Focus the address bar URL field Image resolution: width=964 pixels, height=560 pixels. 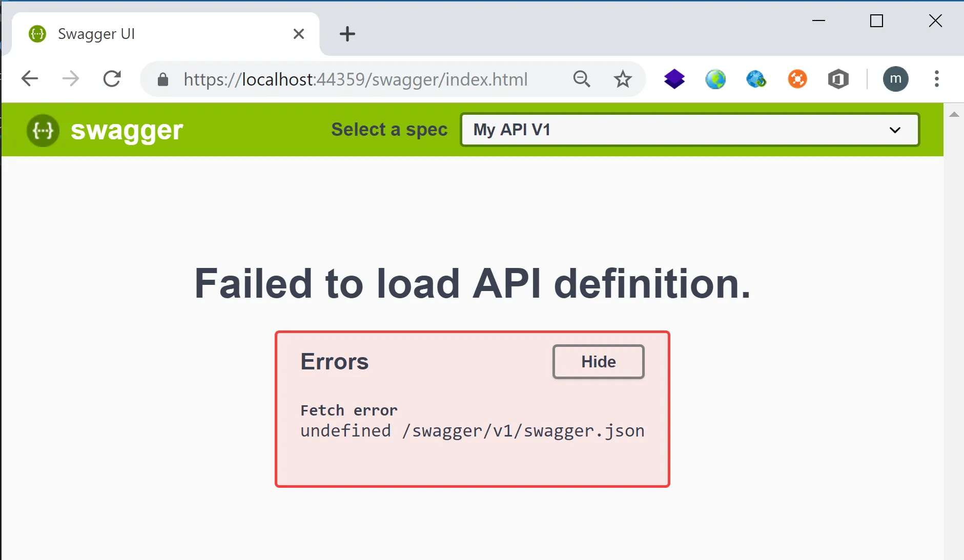pyautogui.click(x=355, y=79)
